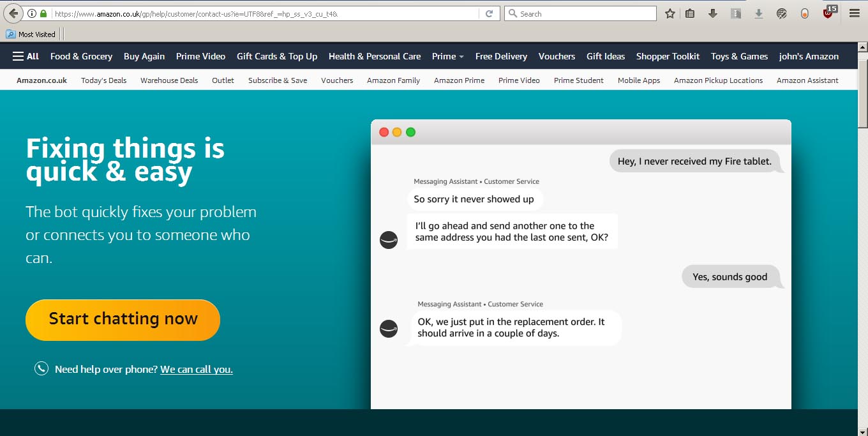
Task: Open Mobile Apps link
Action: coord(639,80)
